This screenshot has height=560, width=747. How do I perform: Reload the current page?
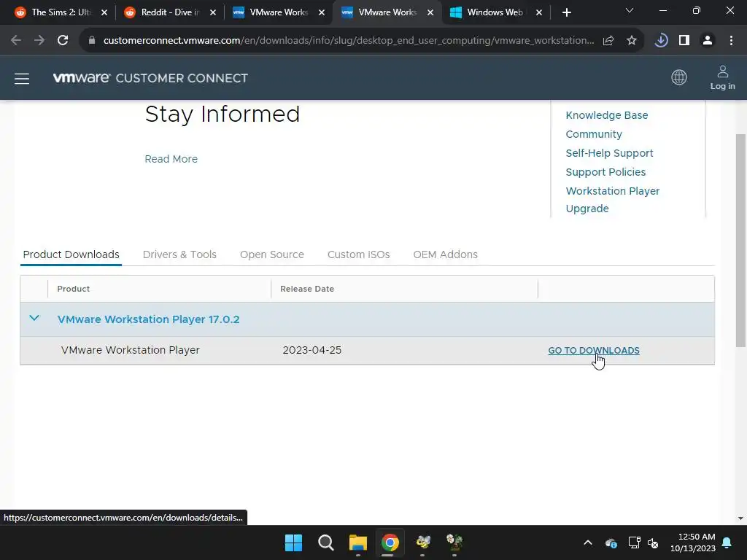click(x=63, y=41)
